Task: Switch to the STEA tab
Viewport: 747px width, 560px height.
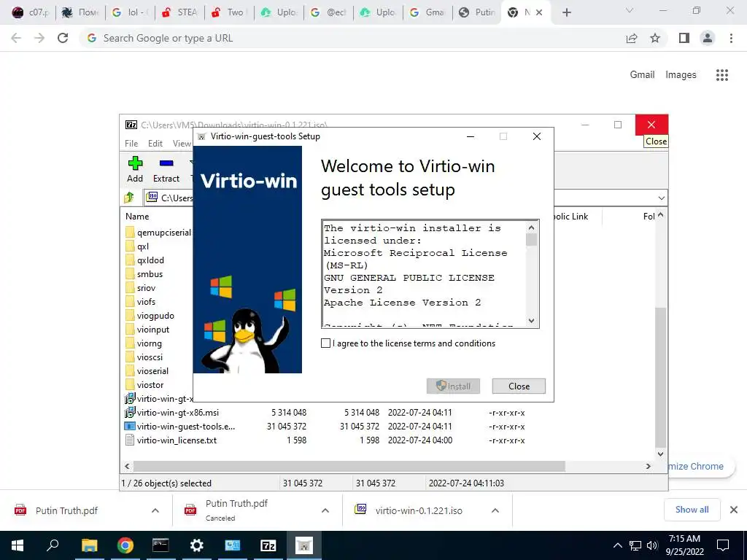Action: (179, 12)
